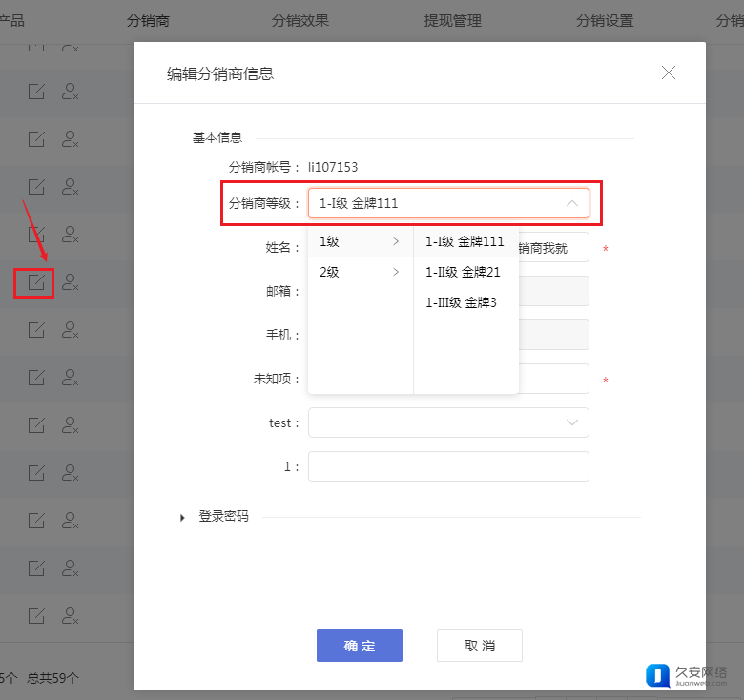Click bottom-most edit icon in background list
Screen dimensions: 744x700
pyautogui.click(x=36, y=615)
